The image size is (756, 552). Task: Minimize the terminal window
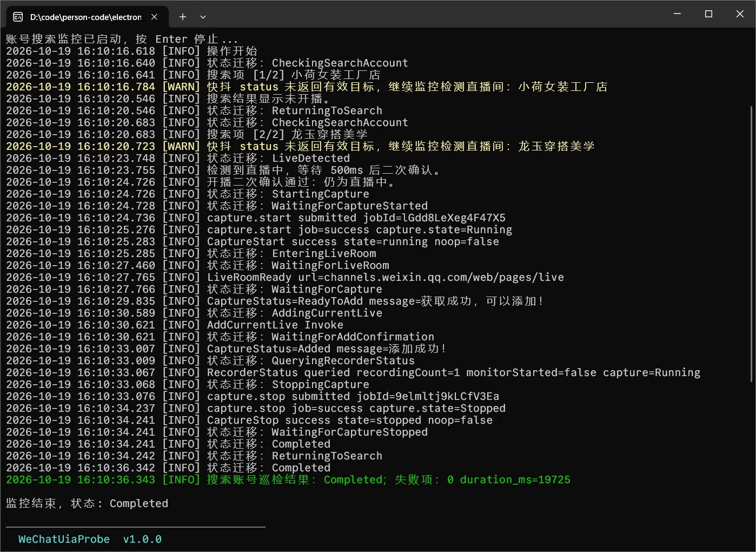click(677, 14)
